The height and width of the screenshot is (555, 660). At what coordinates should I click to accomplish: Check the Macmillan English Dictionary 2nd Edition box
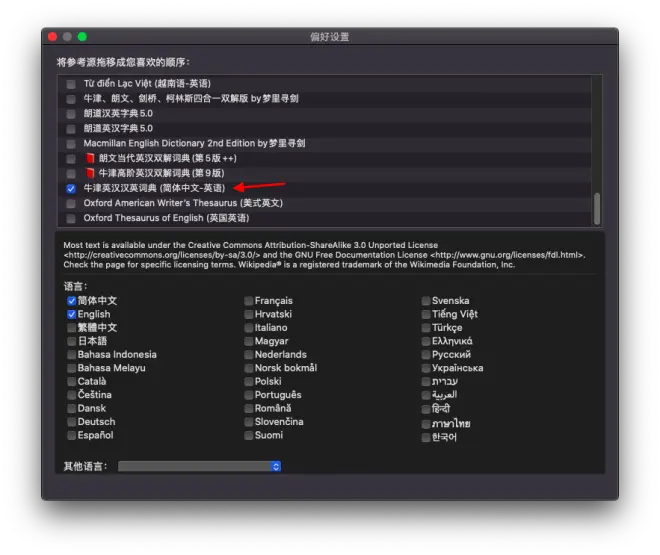[x=71, y=144]
